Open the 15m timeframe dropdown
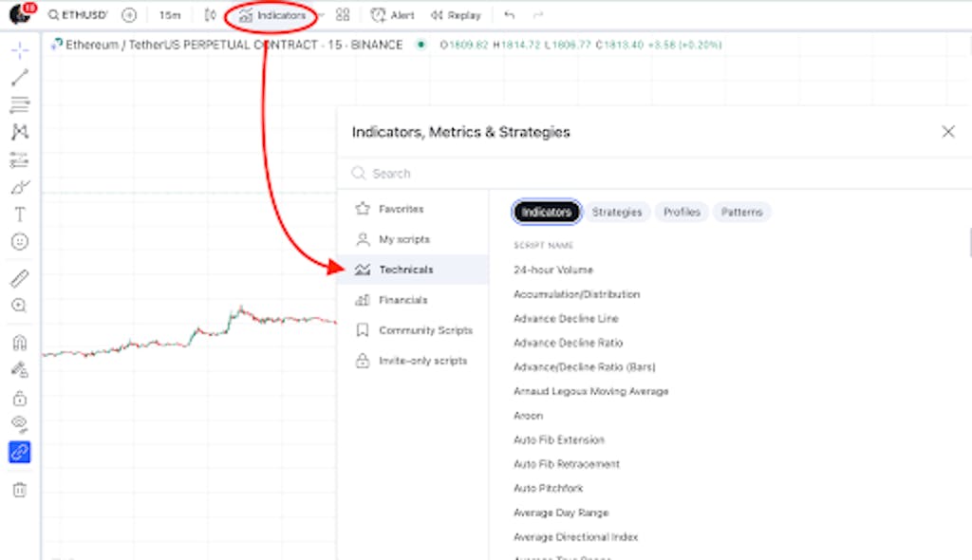Viewport: 972px width, 560px height. (x=169, y=15)
